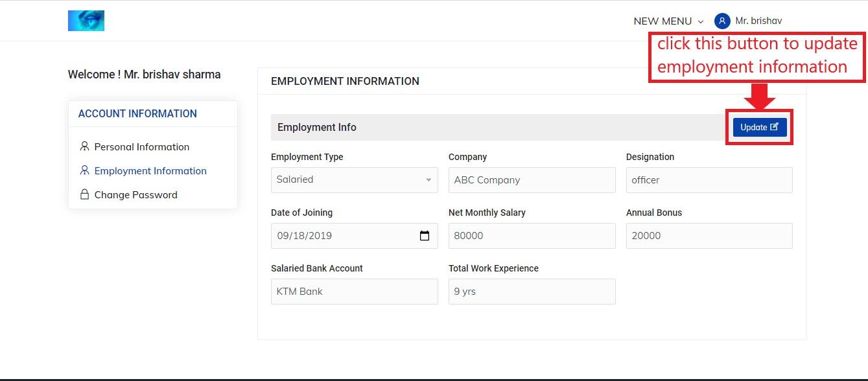868x381 pixels.
Task: Click the user avatar icon near Mr. brishav
Action: pyautogui.click(x=722, y=21)
